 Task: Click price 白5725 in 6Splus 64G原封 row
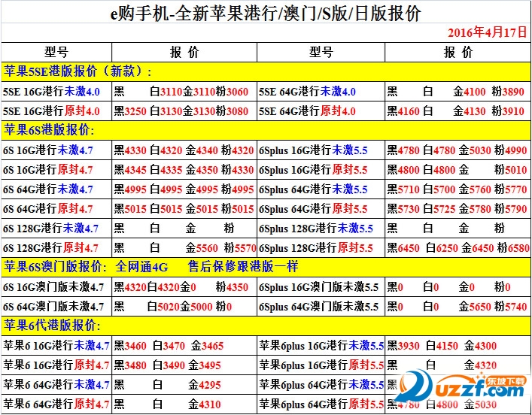point(439,209)
